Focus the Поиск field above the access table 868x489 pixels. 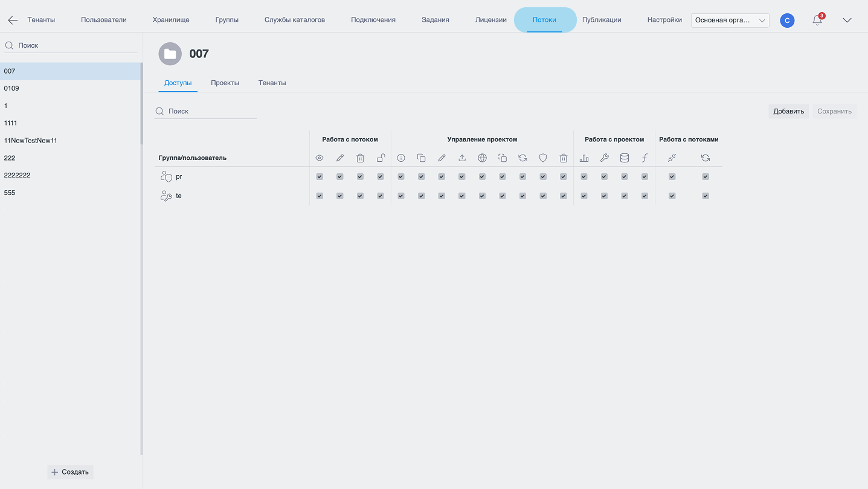(206, 111)
